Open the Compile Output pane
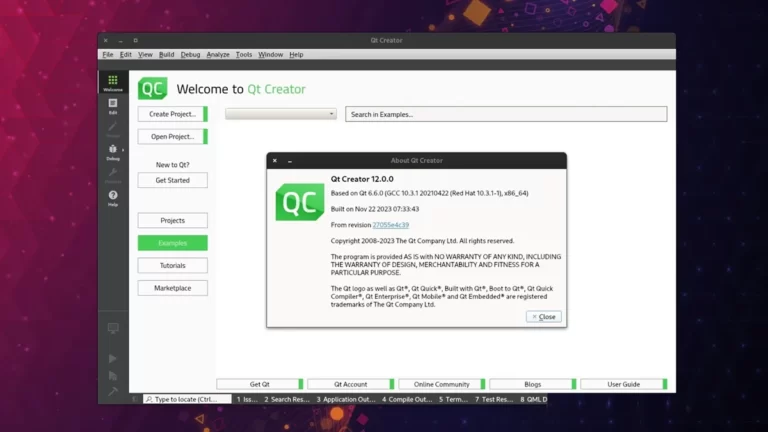Screen dimensions: 768x432 click(x=407, y=399)
